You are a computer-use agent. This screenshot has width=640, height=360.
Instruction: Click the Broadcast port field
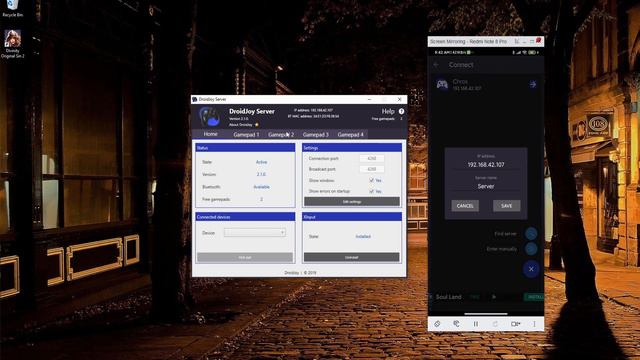371,169
